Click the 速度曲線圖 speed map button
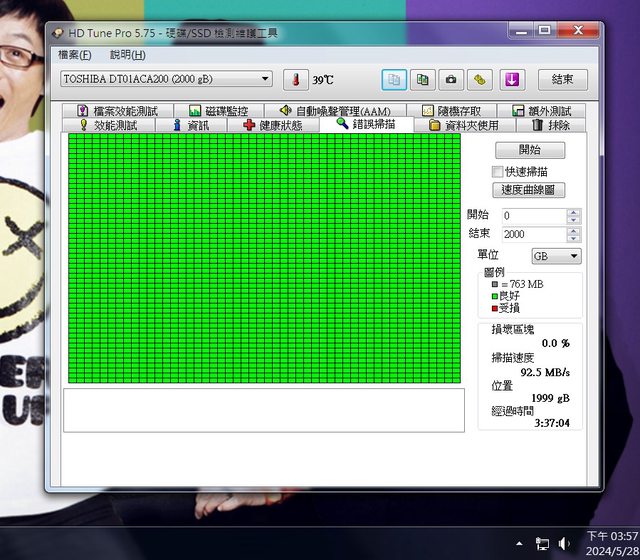 [x=528, y=190]
